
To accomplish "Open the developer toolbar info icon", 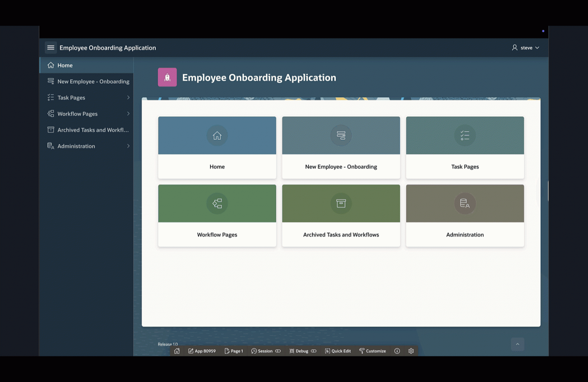I will pos(397,351).
